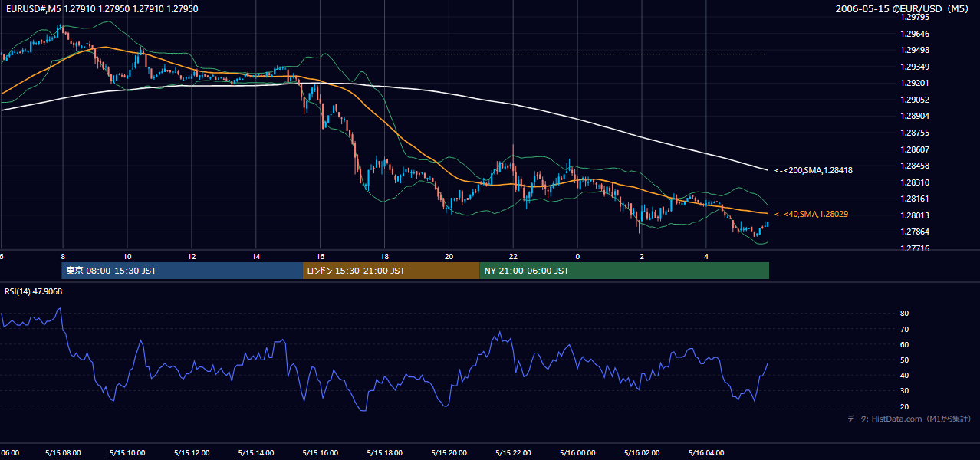Click RSI level 50 on the axis
Image resolution: width=980 pixels, height=460 pixels.
pos(905,360)
